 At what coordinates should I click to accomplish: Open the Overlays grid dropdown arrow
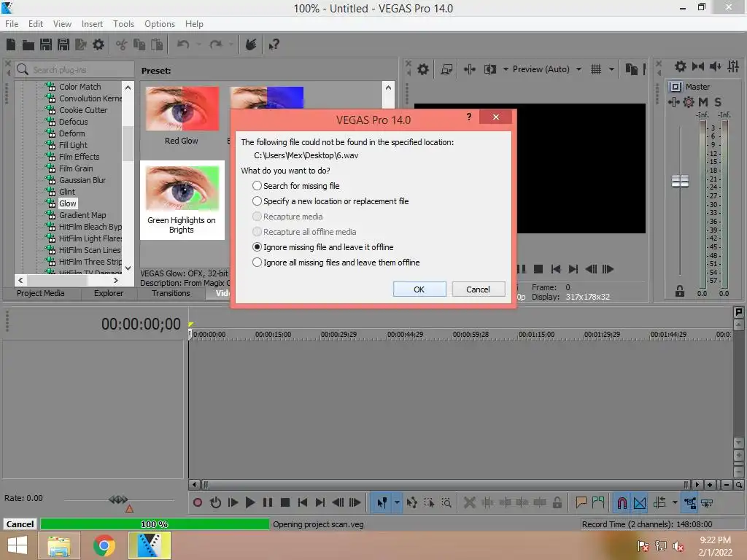click(x=612, y=69)
